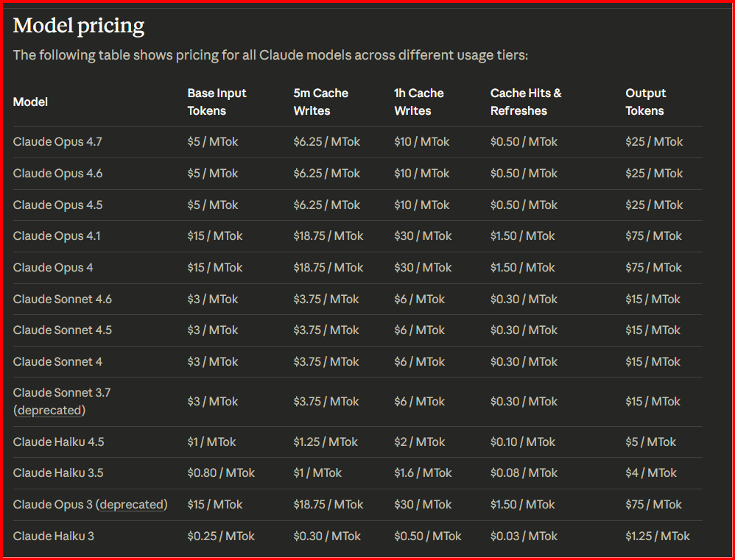Viewport: 735px width, 560px height.
Task: Click the Claude Sonnet 4.6 model name
Action: (x=63, y=300)
